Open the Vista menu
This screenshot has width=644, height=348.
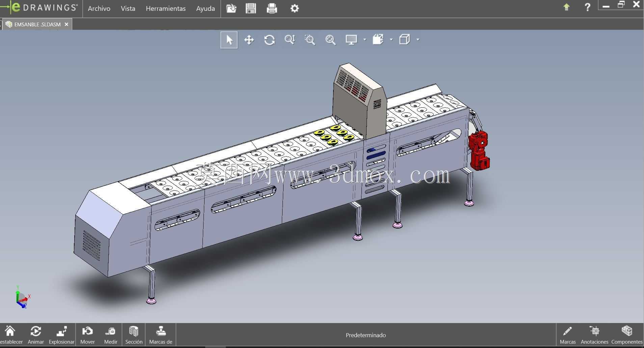(x=128, y=8)
